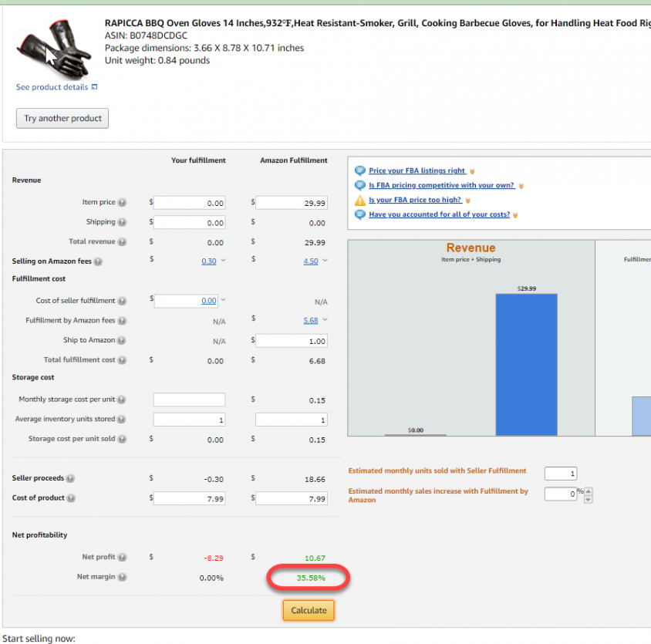651x644 pixels.
Task: Expand Amazon Fulfillment selling fees 4.50 breakdown
Action: click(x=325, y=261)
